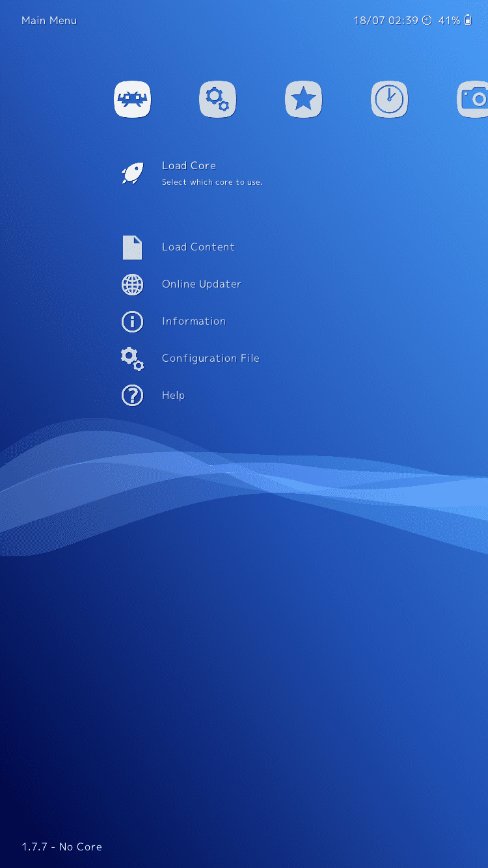The width and height of the screenshot is (488, 868).
Task: Open the Information menu entry
Action: click(194, 321)
